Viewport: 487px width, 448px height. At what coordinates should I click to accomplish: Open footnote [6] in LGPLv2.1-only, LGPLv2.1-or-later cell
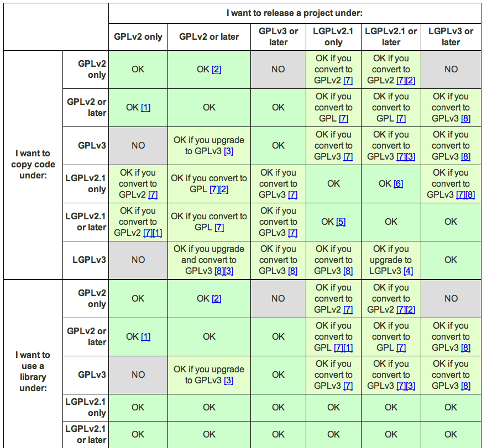click(400, 183)
